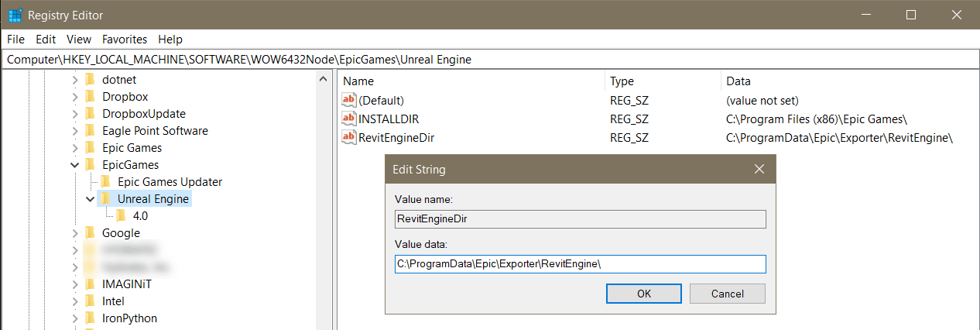The image size is (980, 330).
Task: Select the Dropbox folder icon
Action: click(90, 97)
